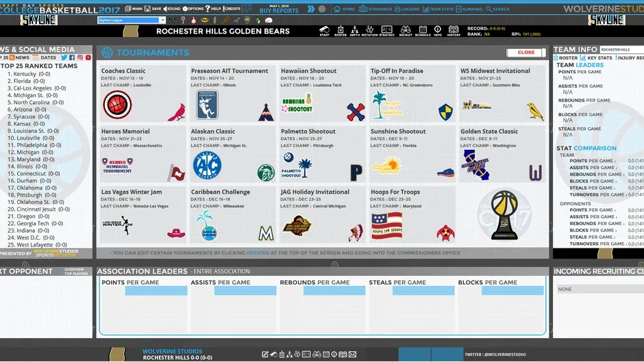Open the Depth chart icon
Screen dimensions: 644x362
tap(355, 31)
